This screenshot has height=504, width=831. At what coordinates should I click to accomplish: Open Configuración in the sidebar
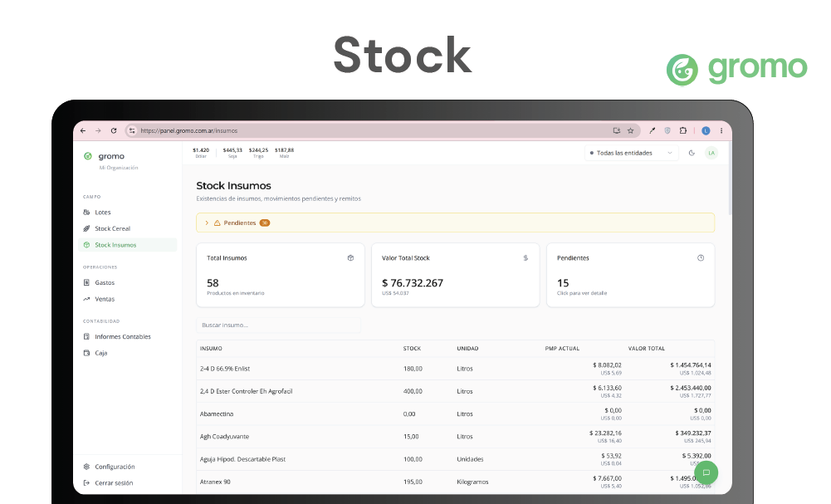coord(128,467)
